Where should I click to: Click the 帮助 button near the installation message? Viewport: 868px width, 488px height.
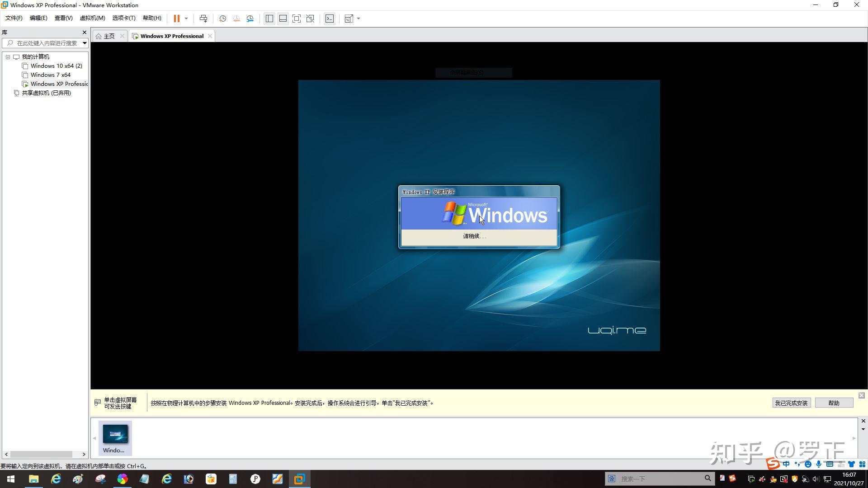coord(834,403)
